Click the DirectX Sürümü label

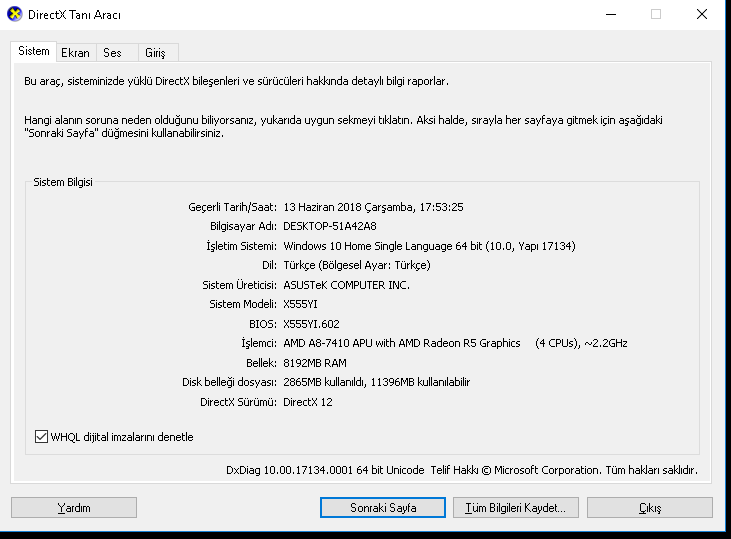click(x=238, y=402)
